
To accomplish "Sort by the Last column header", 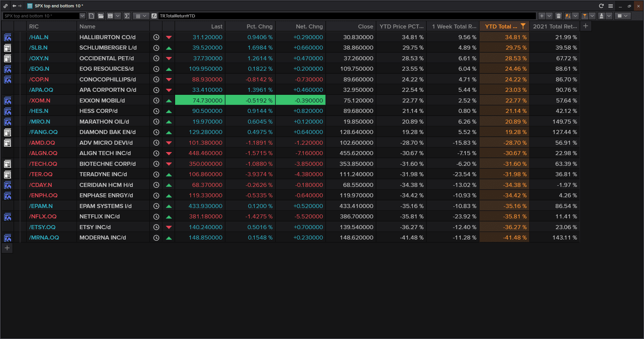I will pyautogui.click(x=200, y=26).
